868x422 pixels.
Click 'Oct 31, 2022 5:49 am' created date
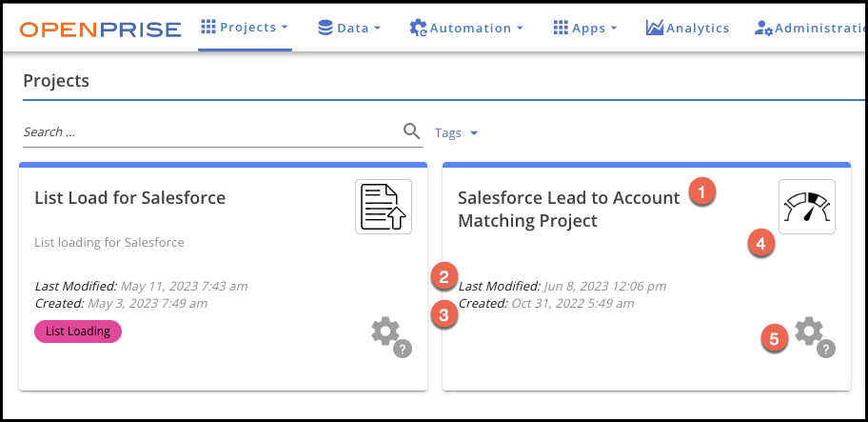[x=573, y=304]
